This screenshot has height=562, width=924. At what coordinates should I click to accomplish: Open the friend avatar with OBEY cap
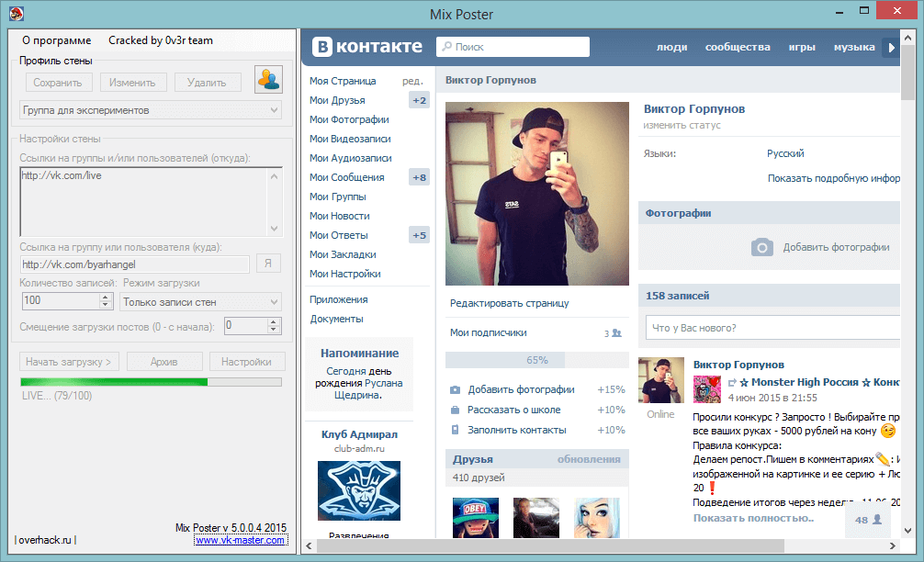476,517
